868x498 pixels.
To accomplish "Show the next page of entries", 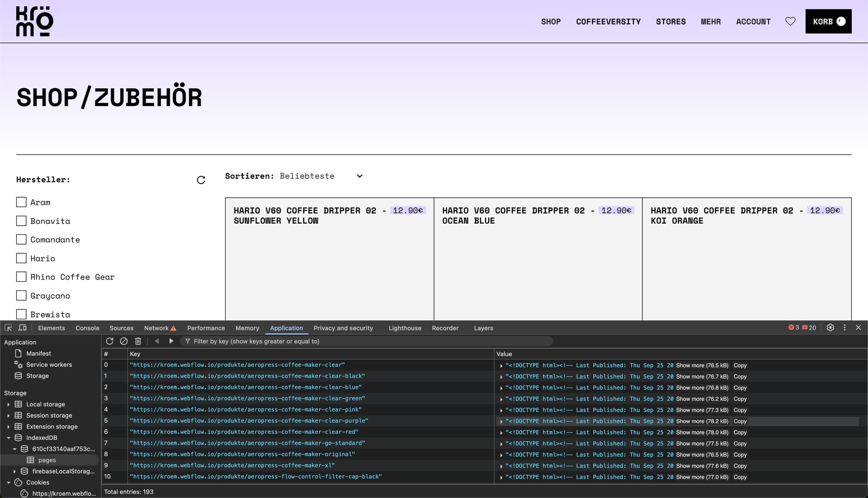I will 171,341.
